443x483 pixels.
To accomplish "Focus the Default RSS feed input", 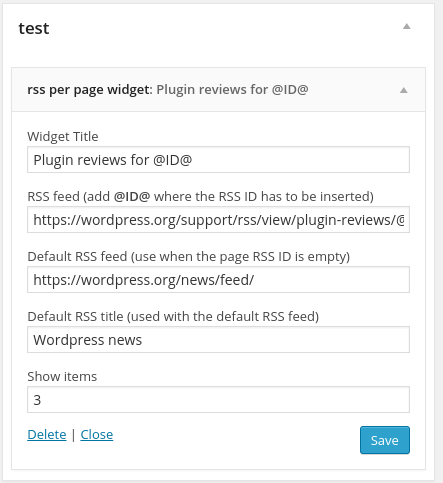I will tap(218, 280).
